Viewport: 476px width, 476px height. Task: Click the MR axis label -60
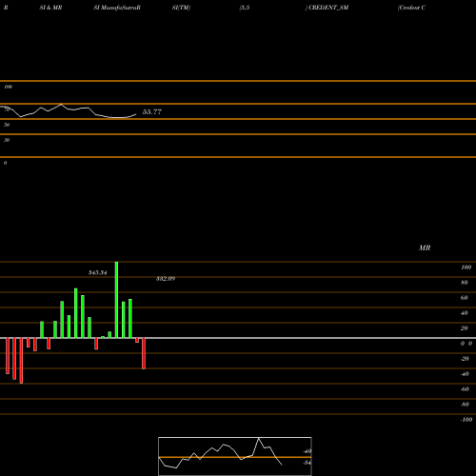point(465,389)
